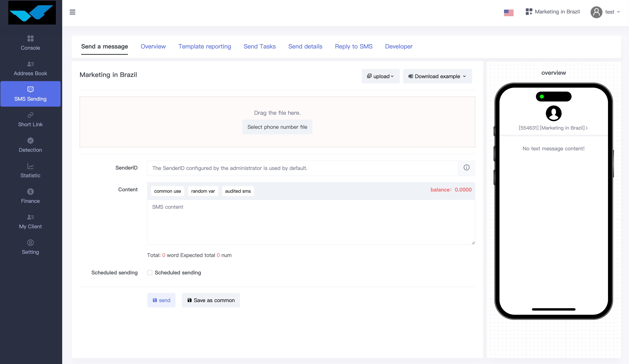Toggle the Scheduled sending checkbox

click(150, 272)
